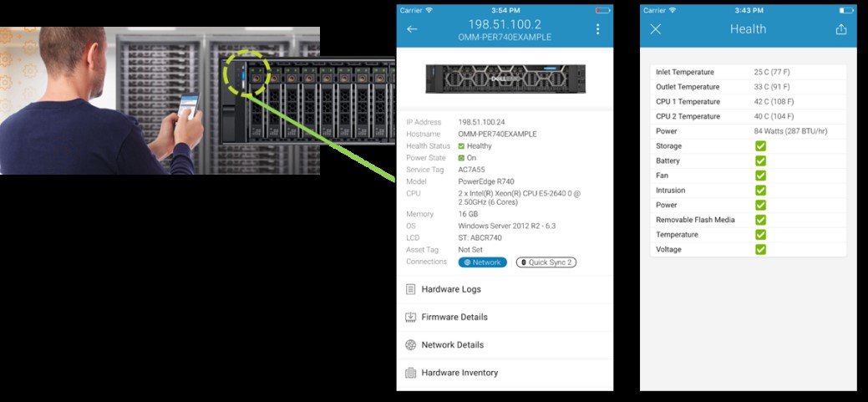Tap the back arrow in server details header

pyautogui.click(x=412, y=28)
